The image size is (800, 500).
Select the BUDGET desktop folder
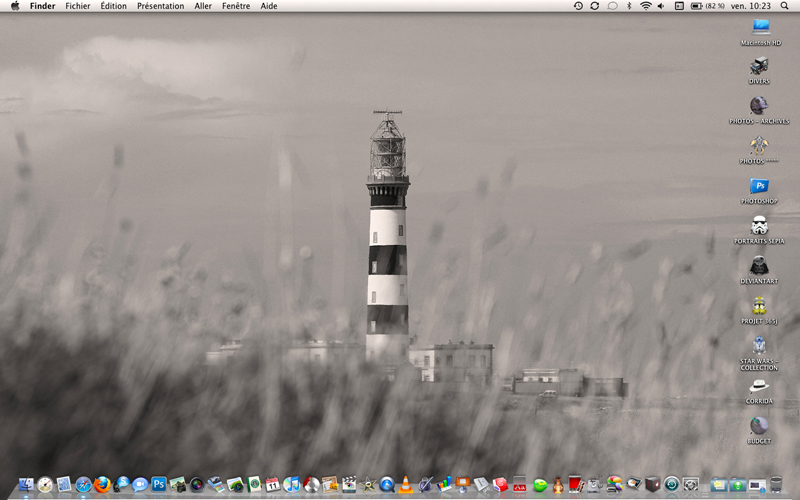pos(759,430)
